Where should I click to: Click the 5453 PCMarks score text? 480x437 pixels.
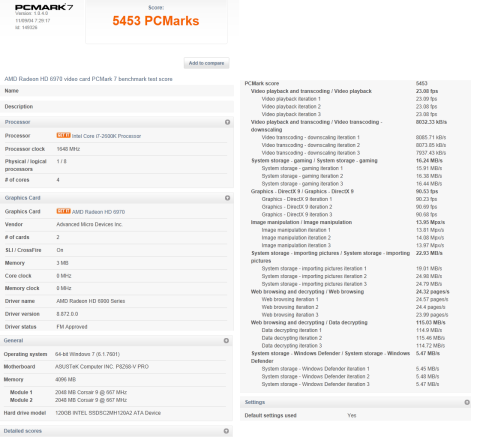tap(156, 21)
